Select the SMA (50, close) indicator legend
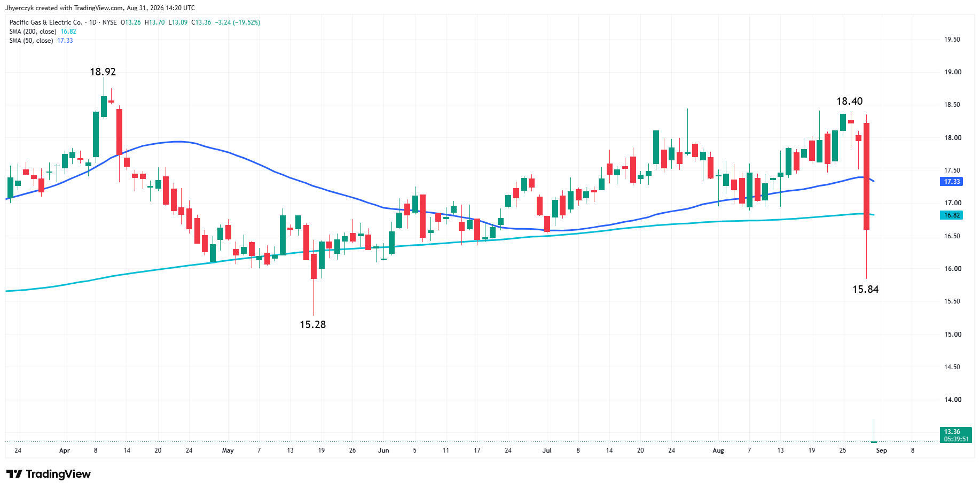The height and width of the screenshot is (490, 980). (31, 41)
